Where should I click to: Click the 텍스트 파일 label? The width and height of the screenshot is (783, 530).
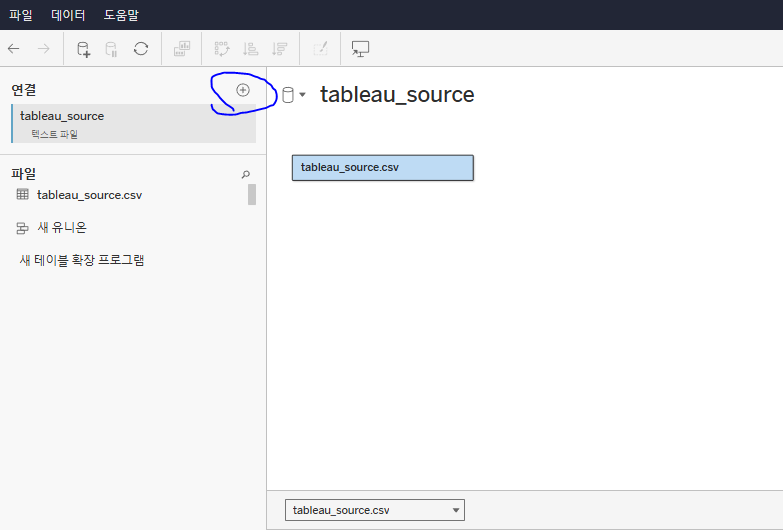point(54,134)
